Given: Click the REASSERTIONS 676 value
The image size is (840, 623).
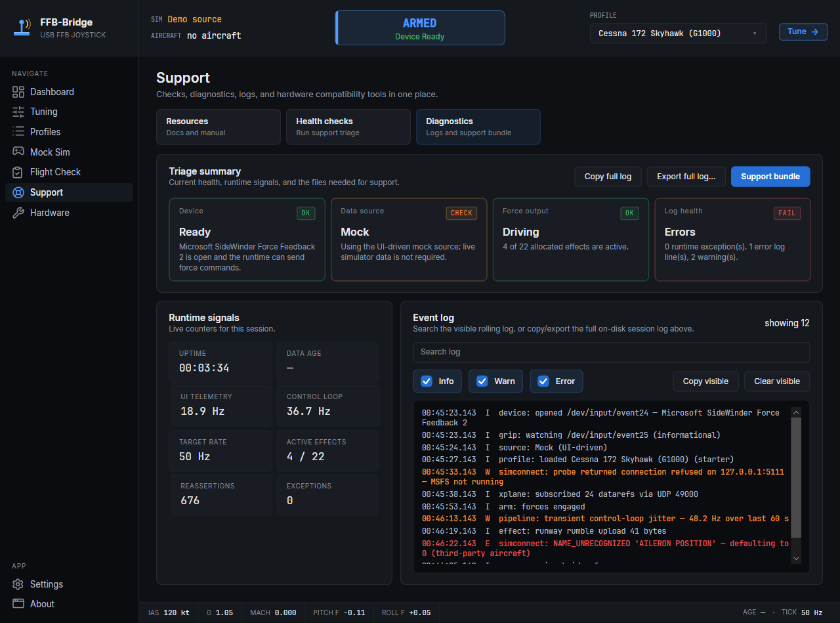Looking at the screenshot, I should (190, 500).
